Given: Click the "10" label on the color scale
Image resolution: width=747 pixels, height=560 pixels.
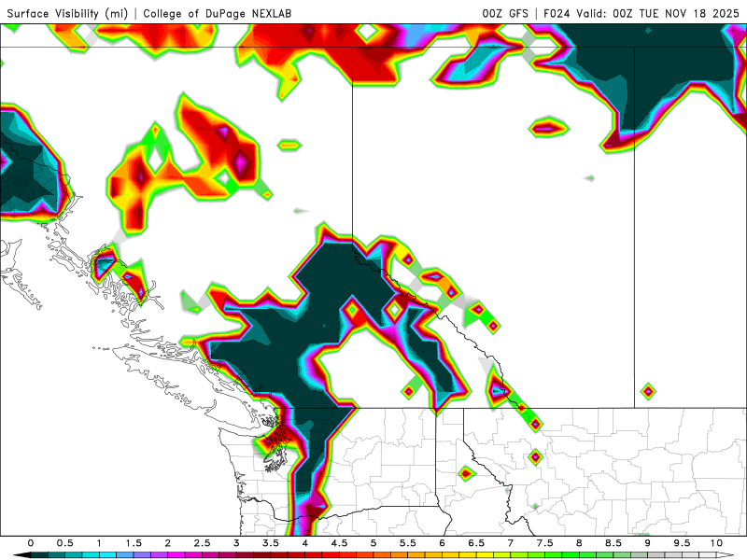Looking at the screenshot, I should pos(716,543).
